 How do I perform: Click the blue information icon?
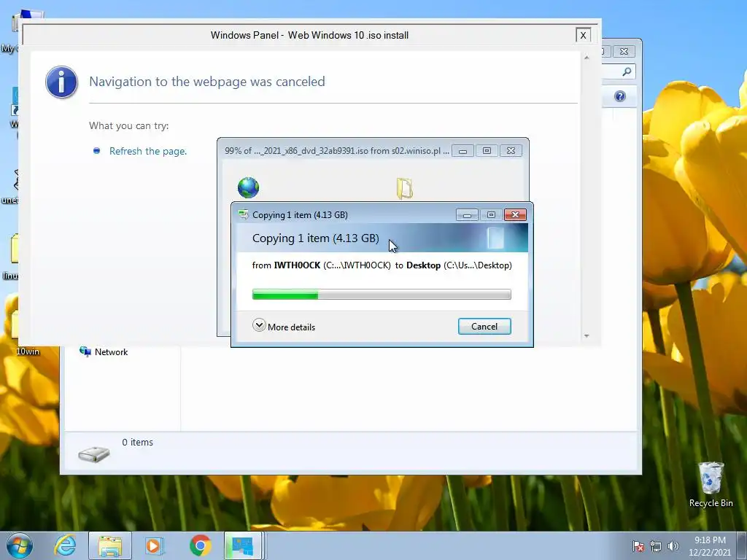[x=61, y=82]
